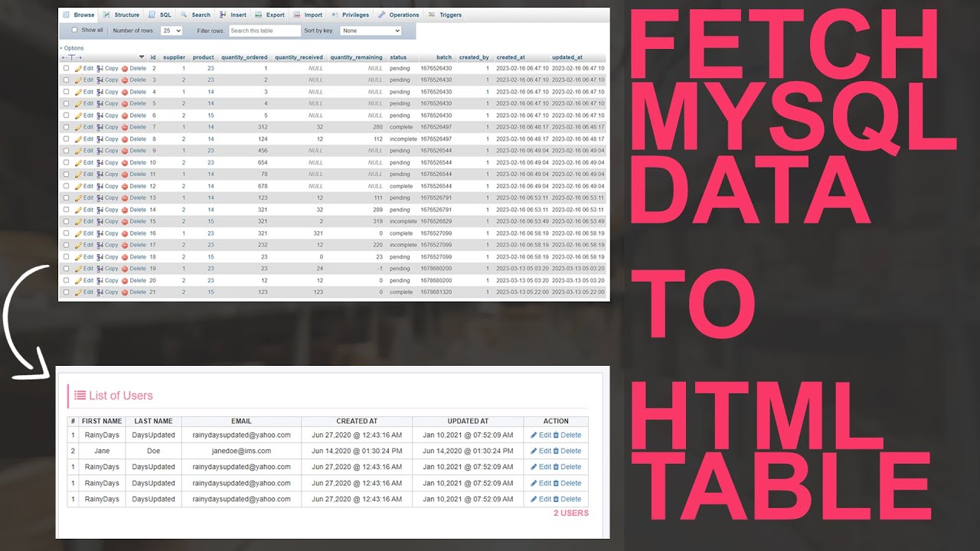Open the SQL tab
The image size is (980, 551).
[160, 15]
